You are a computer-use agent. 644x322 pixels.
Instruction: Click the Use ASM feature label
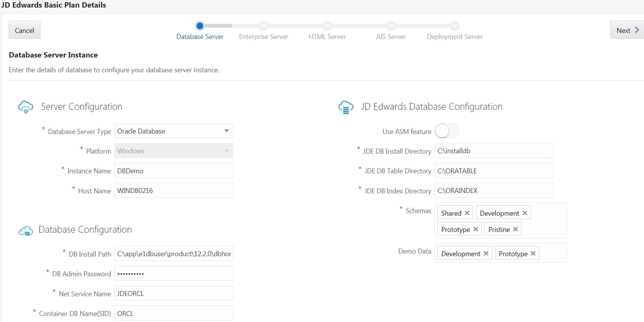coord(407,131)
